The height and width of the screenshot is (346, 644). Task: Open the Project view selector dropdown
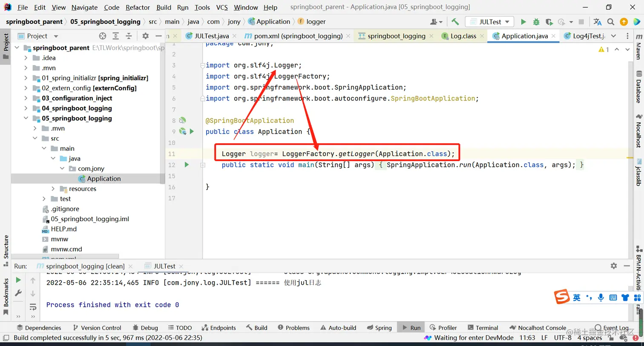tap(56, 36)
